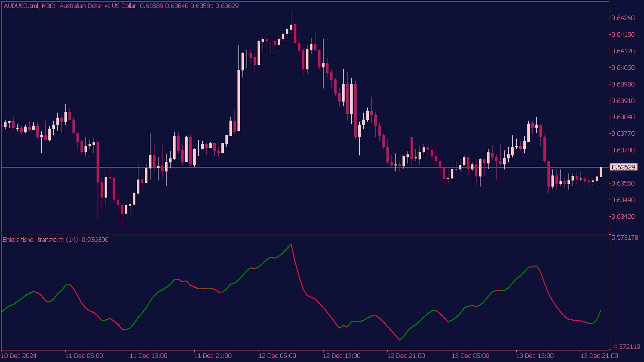Click the 11 Dec 21:00 time label
Image resolution: width=644 pixels, height=362 pixels.
(213, 356)
